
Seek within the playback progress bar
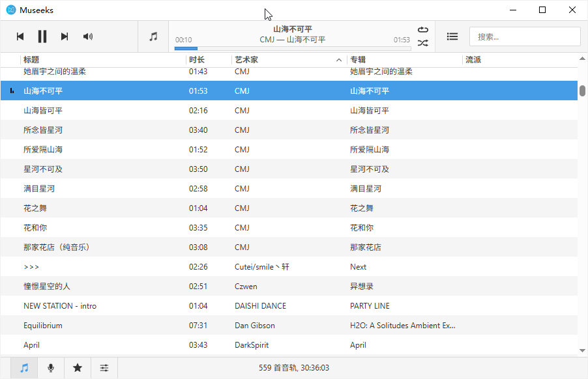[293, 48]
